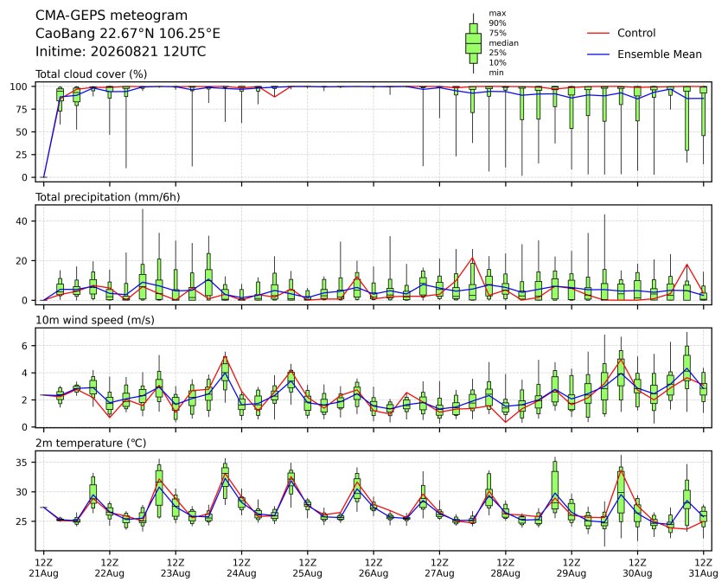This screenshot has width=728, height=588.
Task: Click the "12Z 24Aug" x-axis label
Action: point(241,568)
